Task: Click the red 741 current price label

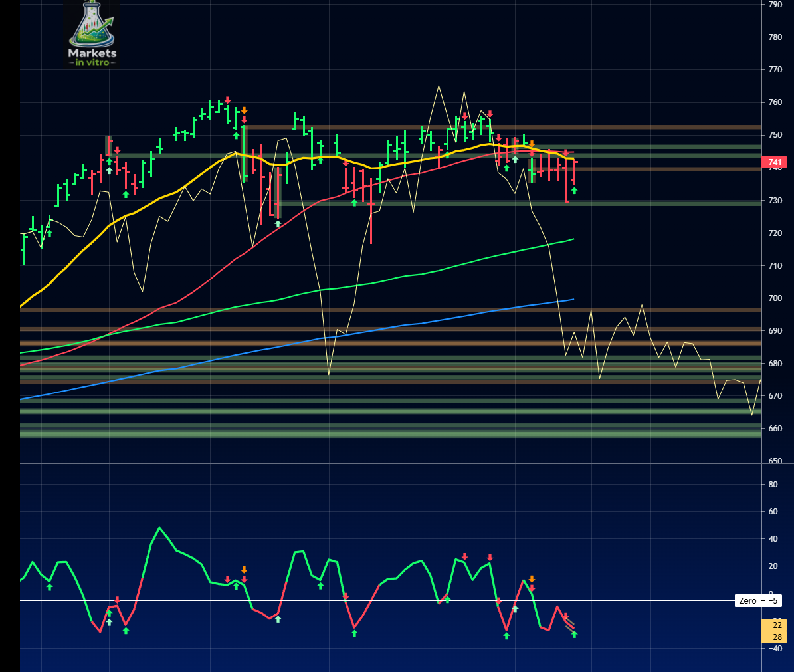Action: [x=774, y=162]
